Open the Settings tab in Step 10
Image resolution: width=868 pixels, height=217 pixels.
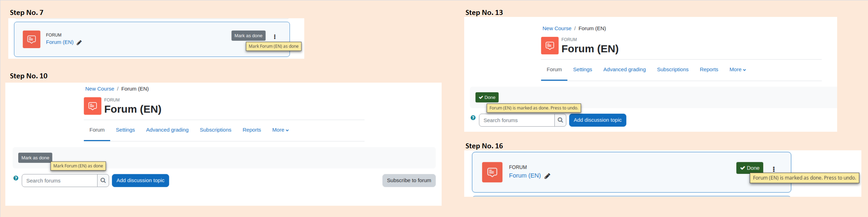tap(125, 130)
